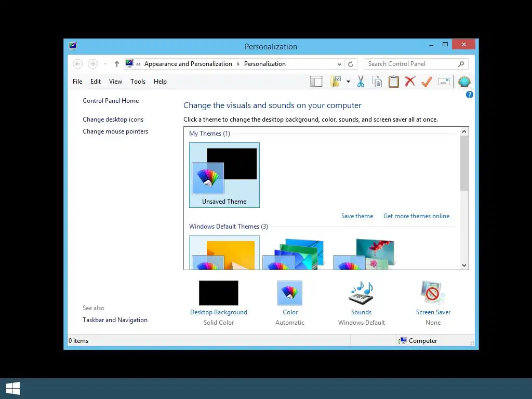This screenshot has height=399, width=532.
Task: Refresh the address bar location
Action: [x=351, y=64]
